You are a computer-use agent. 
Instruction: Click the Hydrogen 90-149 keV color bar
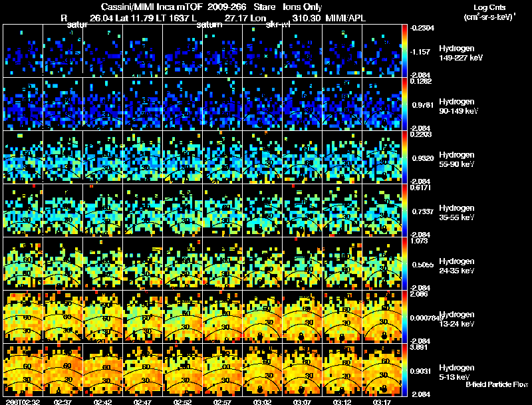tap(404, 104)
